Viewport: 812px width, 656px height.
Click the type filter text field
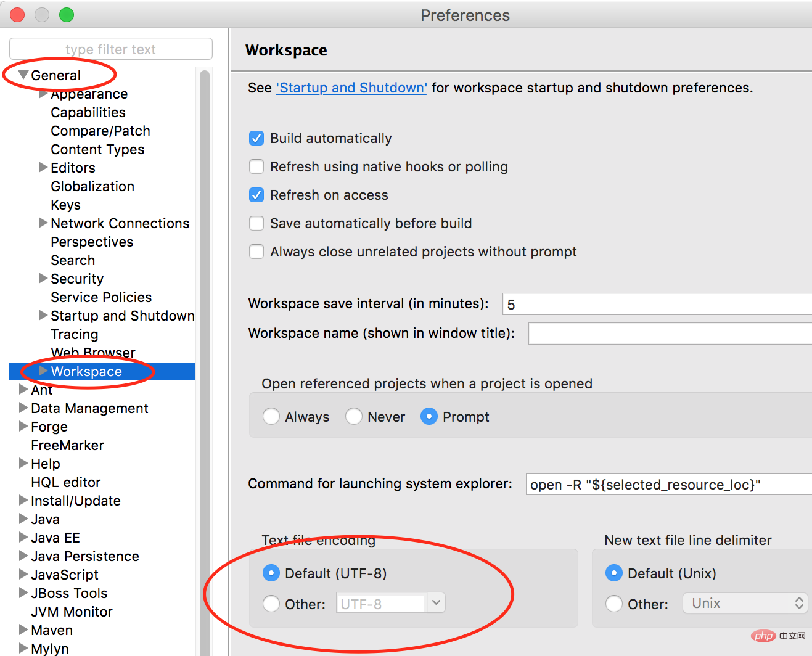111,49
